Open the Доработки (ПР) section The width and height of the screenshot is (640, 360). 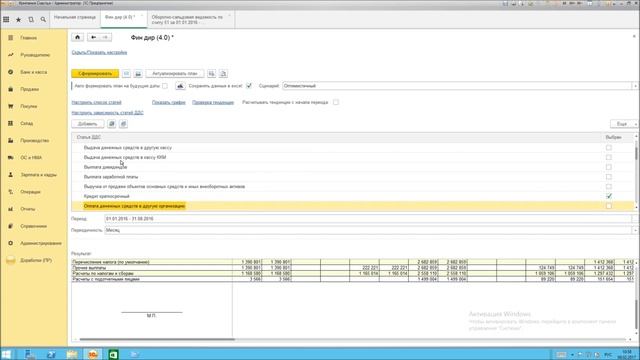point(36,260)
